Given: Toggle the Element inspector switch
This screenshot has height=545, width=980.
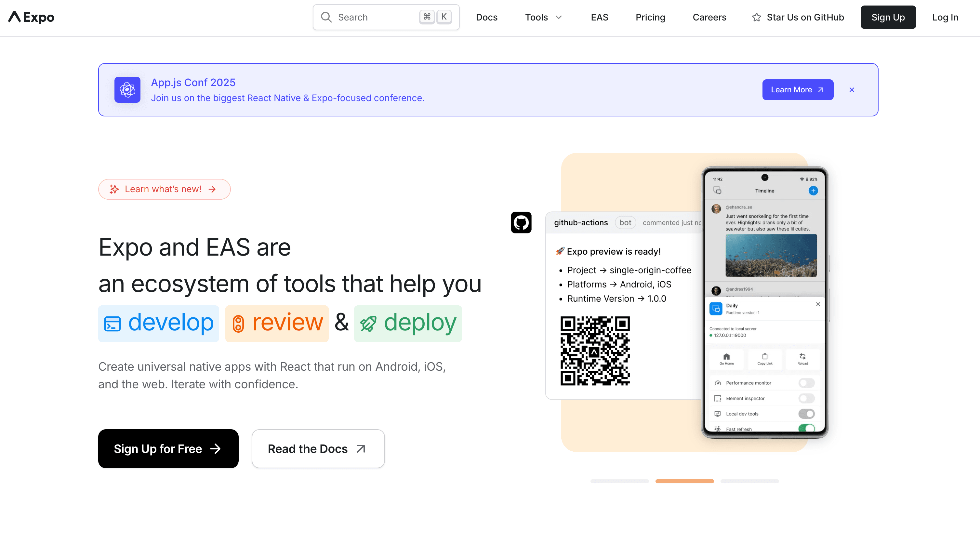Looking at the screenshot, I should [806, 398].
